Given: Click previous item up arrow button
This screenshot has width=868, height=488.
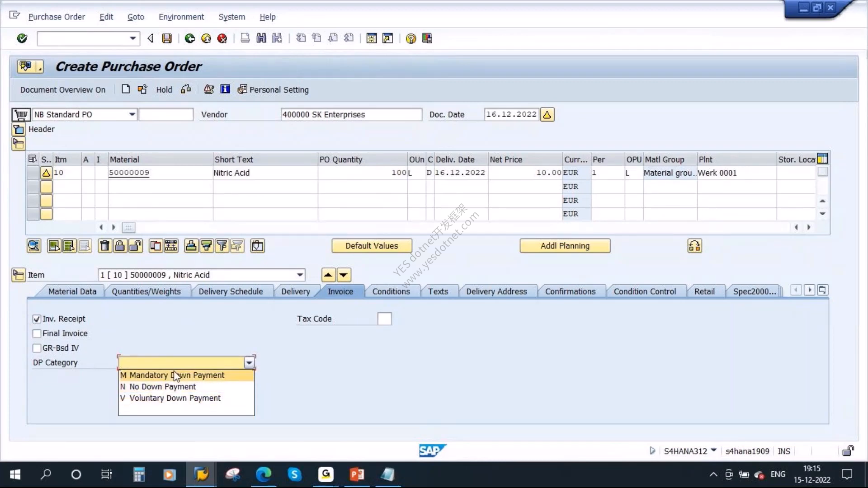Looking at the screenshot, I should pos(328,275).
